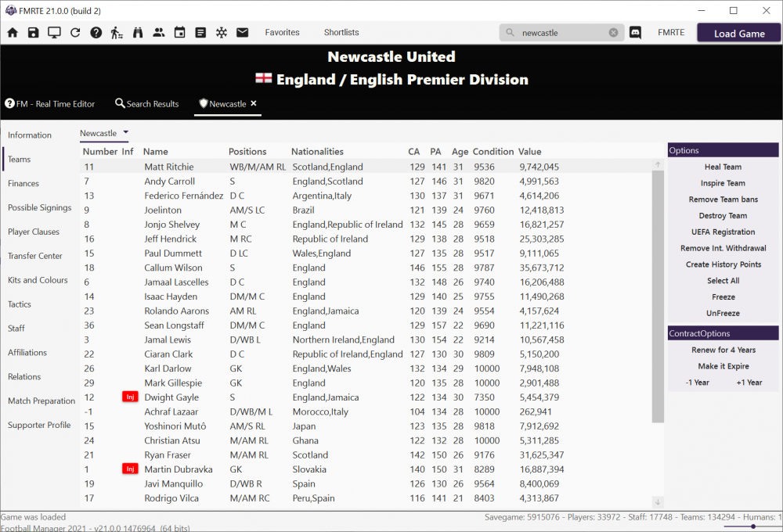Image resolution: width=783 pixels, height=532 pixels.
Task: Click Make it Expire
Action: [723, 366]
